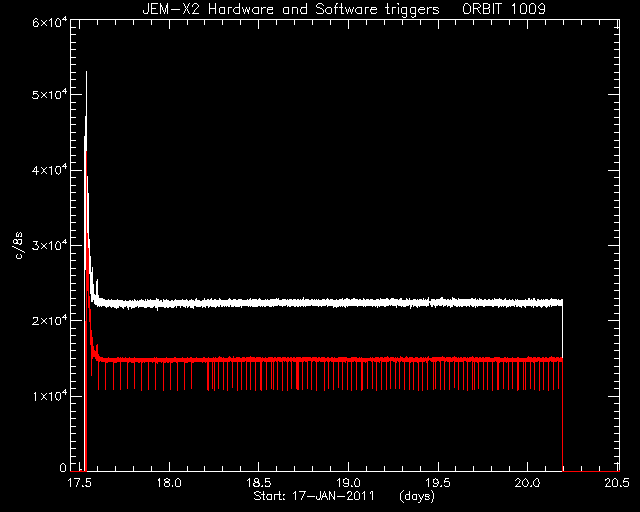Viewport: 640px width, 512px height.
Task: Click the 18.5 x-axis tick label
Action: click(259, 483)
